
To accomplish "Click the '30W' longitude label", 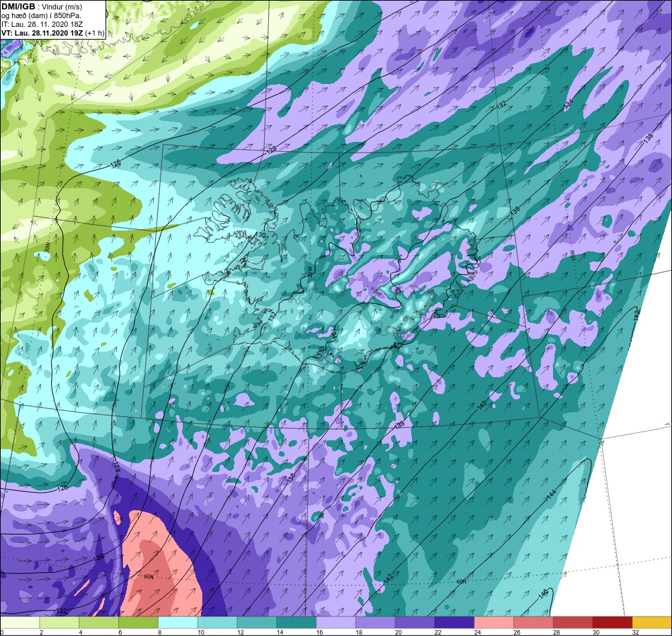I will 48,247.
